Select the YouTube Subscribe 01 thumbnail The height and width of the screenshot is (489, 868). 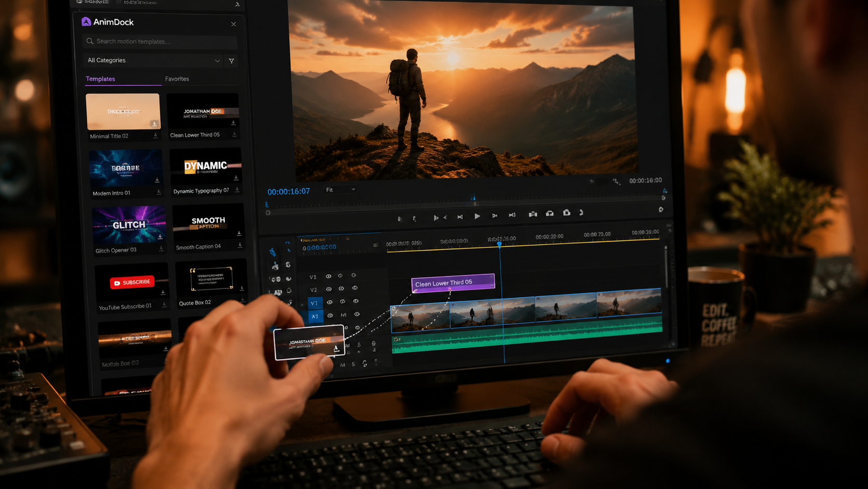[x=132, y=282]
